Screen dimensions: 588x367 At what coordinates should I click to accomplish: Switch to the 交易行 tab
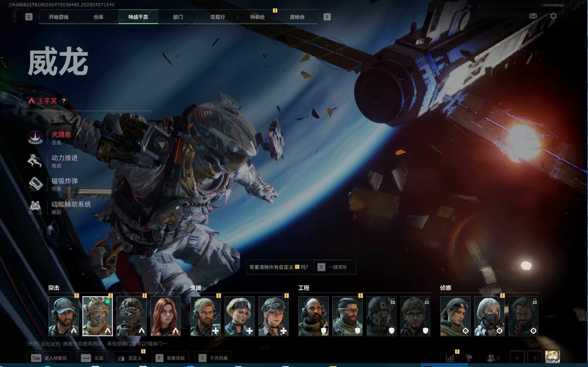(x=217, y=17)
